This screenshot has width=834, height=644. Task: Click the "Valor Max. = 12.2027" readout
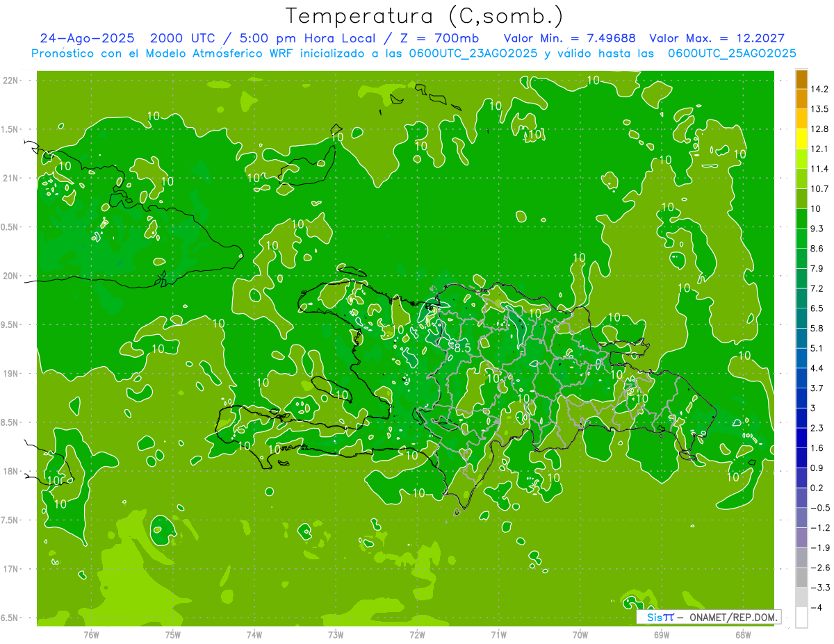coord(717,38)
